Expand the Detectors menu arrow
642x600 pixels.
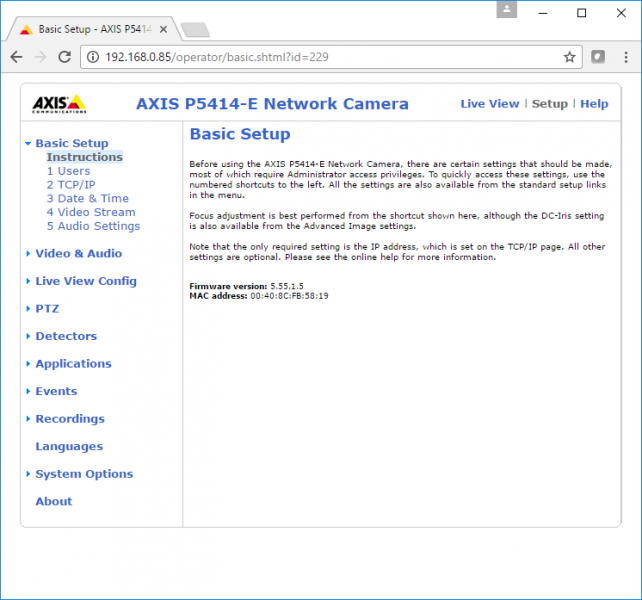(x=28, y=336)
